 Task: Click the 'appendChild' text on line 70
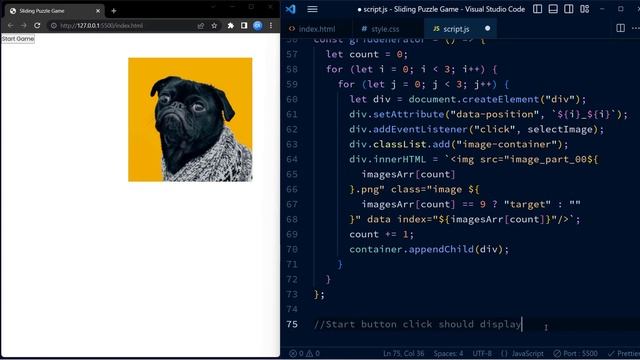click(x=441, y=249)
